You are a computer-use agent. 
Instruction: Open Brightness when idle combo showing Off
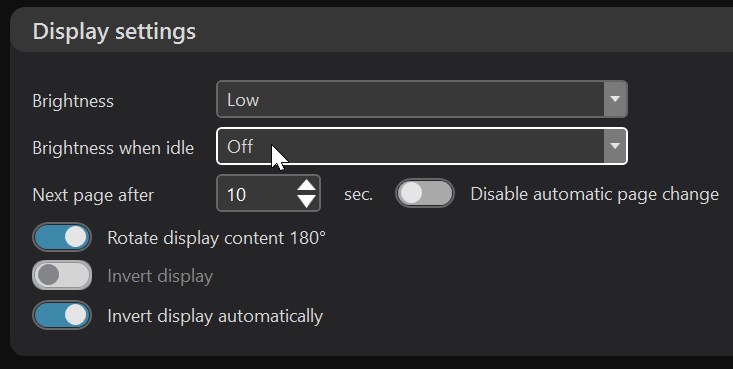(422, 146)
